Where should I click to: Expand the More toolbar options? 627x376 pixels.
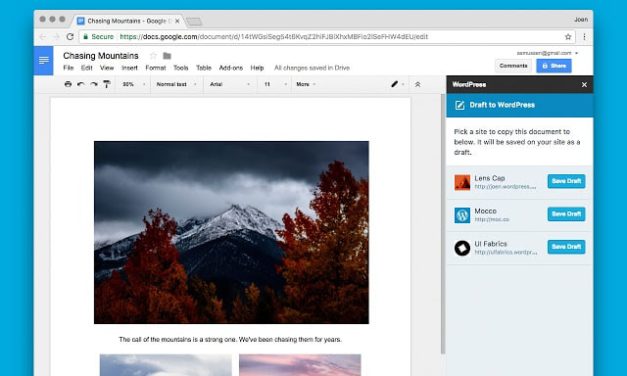(306, 84)
